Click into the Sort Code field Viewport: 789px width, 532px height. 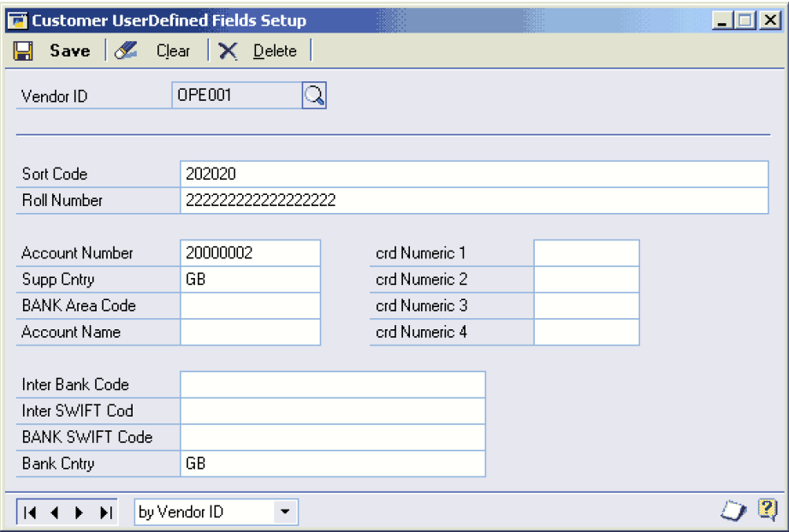[x=474, y=174]
